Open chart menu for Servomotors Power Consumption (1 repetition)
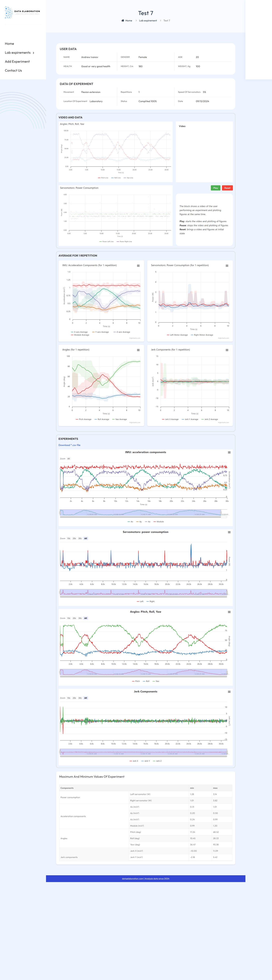The height and width of the screenshot is (980, 272). [x=227, y=266]
